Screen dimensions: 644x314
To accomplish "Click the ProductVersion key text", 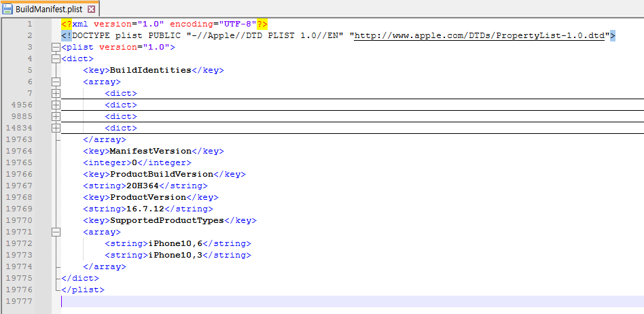I will 148,197.
